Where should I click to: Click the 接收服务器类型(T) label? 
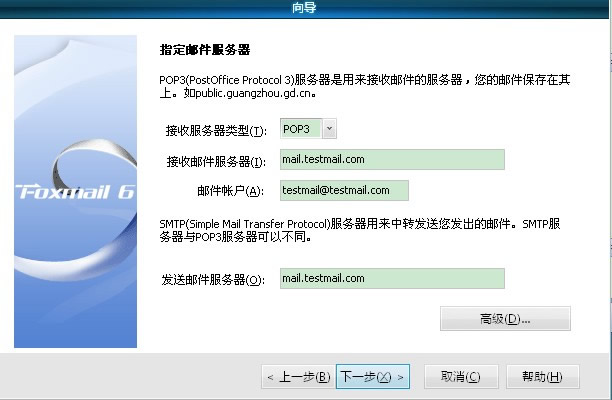(217, 131)
